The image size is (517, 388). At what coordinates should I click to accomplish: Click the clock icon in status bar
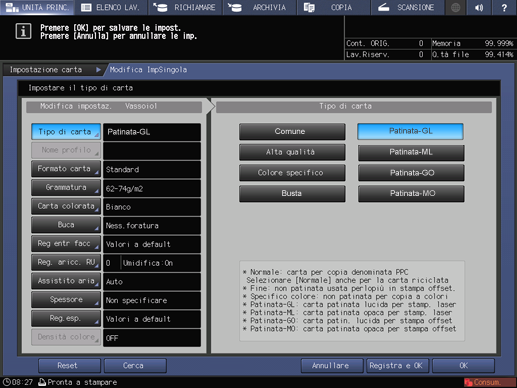point(6,382)
